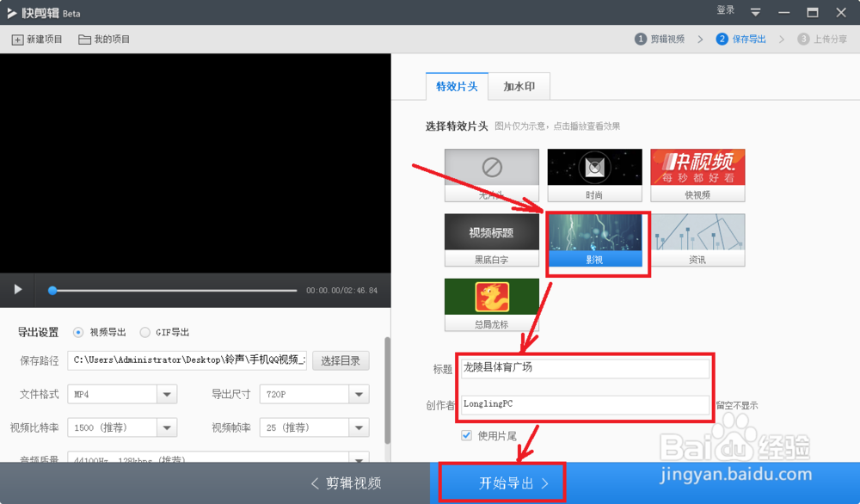
Task: Choose the 资讯 intro thumbnail
Action: 697,240
